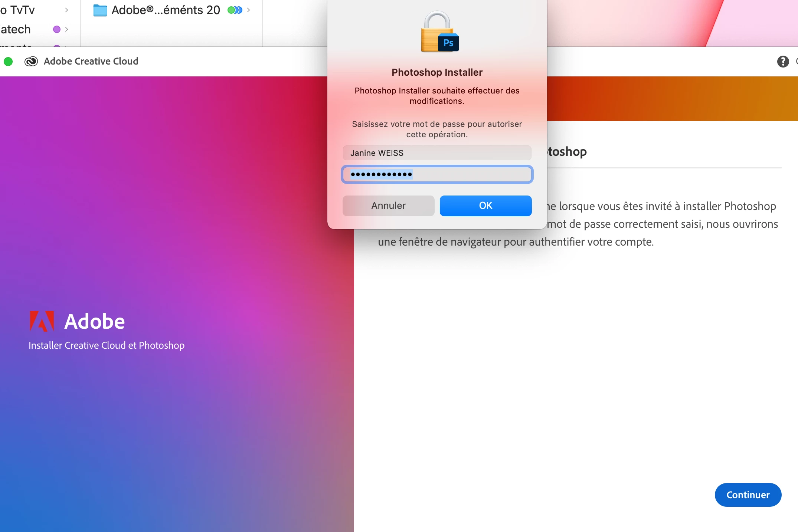The width and height of the screenshot is (798, 532).
Task: Click the blue folder icon for Adobe…éménts 20
Action: [x=100, y=10]
